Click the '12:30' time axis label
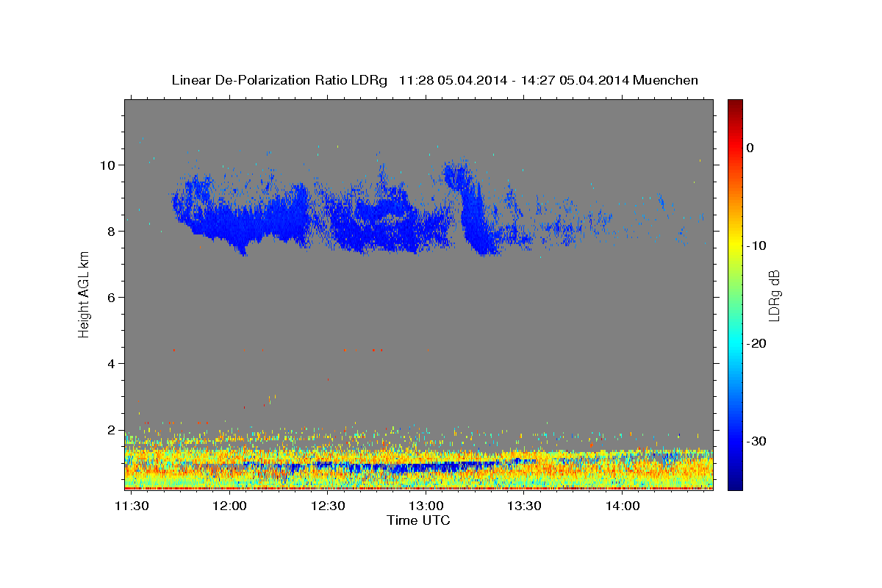882x588 pixels. coord(328,506)
